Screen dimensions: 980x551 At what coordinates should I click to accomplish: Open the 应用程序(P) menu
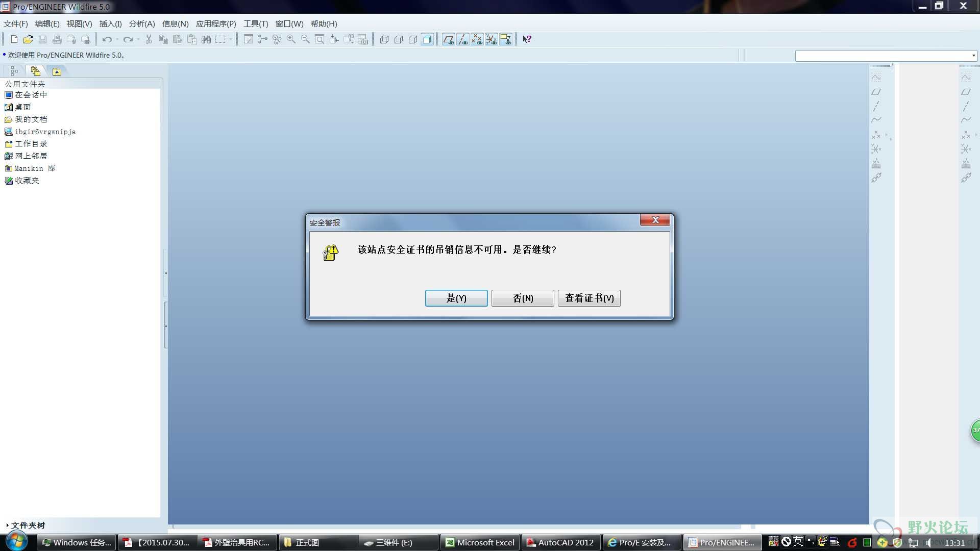pos(216,23)
